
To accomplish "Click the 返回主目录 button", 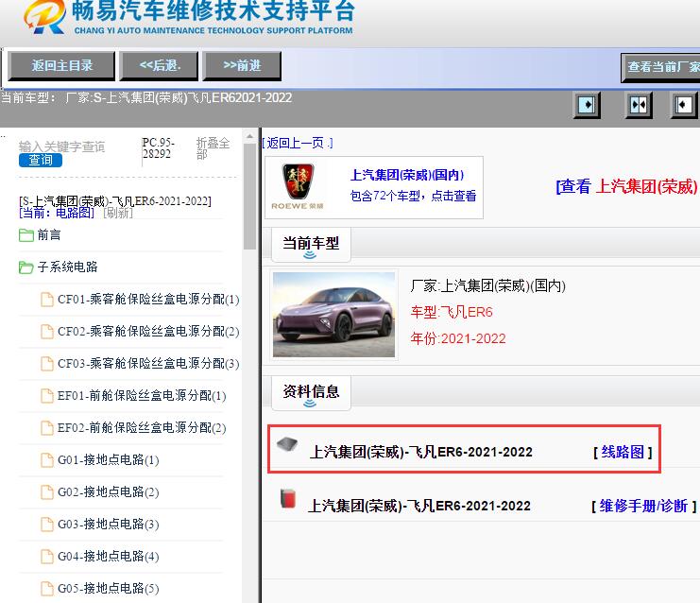I will (61, 65).
